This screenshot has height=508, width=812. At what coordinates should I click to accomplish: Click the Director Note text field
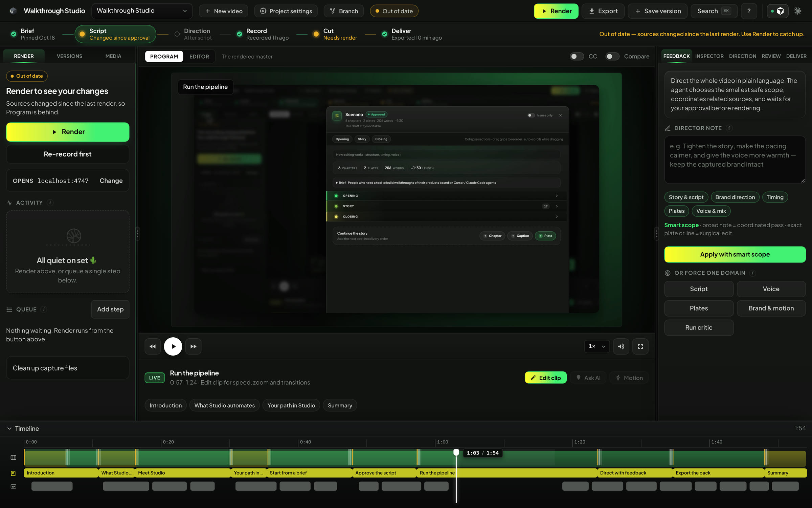[x=735, y=160]
